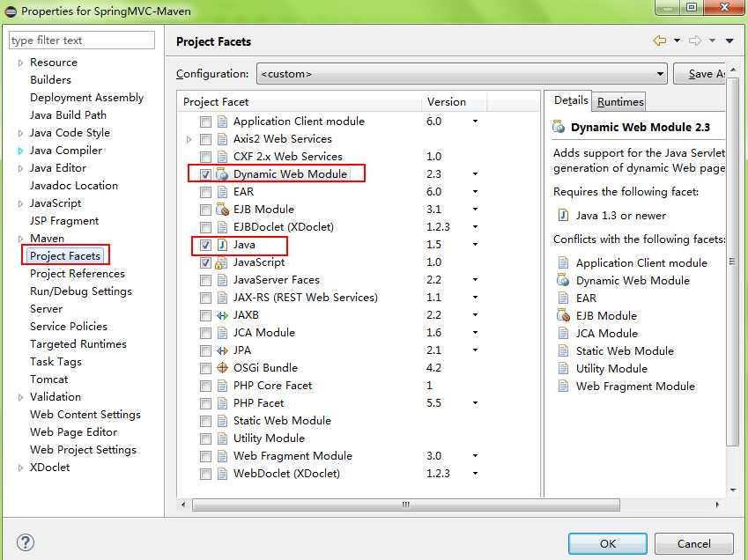Enable the Application Client module checkbox
748x560 pixels.
point(205,122)
